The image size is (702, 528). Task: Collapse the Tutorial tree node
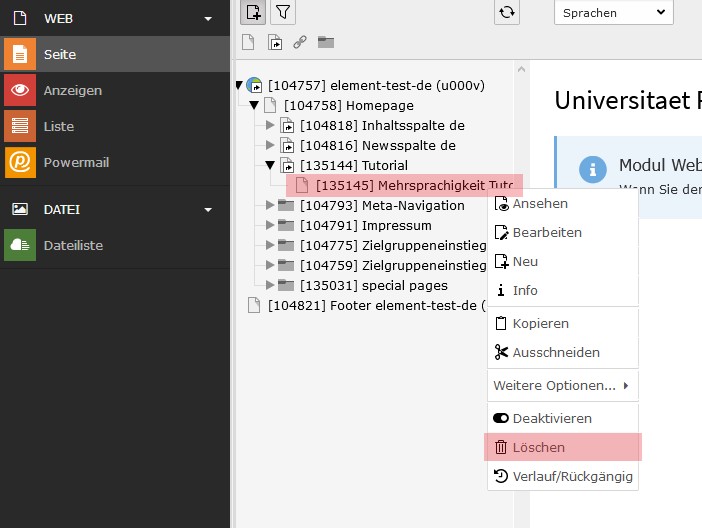click(x=270, y=165)
